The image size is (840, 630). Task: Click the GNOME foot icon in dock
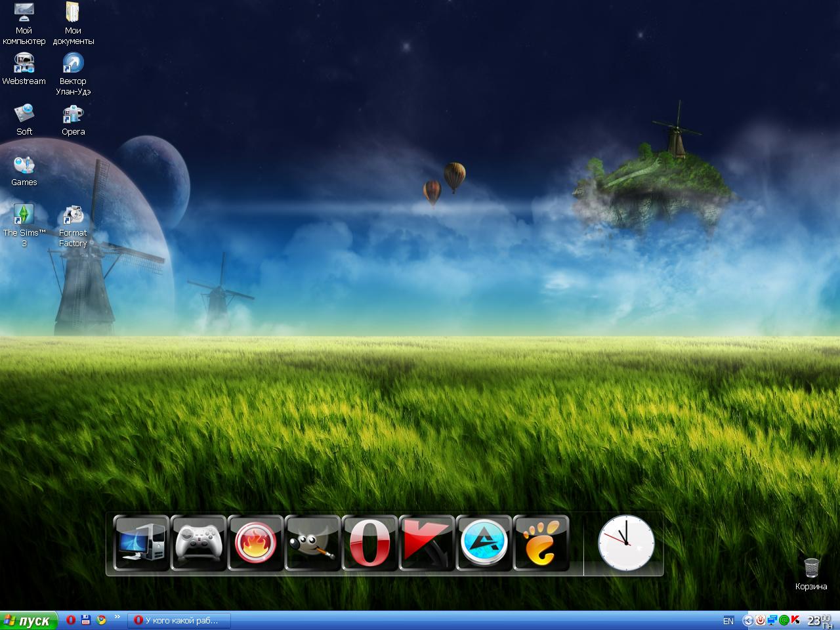[541, 543]
